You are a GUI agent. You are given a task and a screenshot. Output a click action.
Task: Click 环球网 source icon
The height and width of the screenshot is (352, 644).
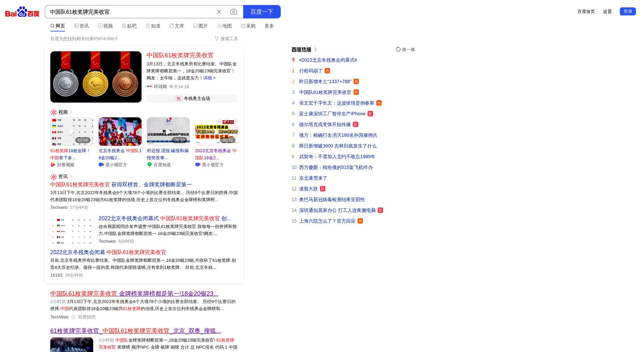[150, 86]
